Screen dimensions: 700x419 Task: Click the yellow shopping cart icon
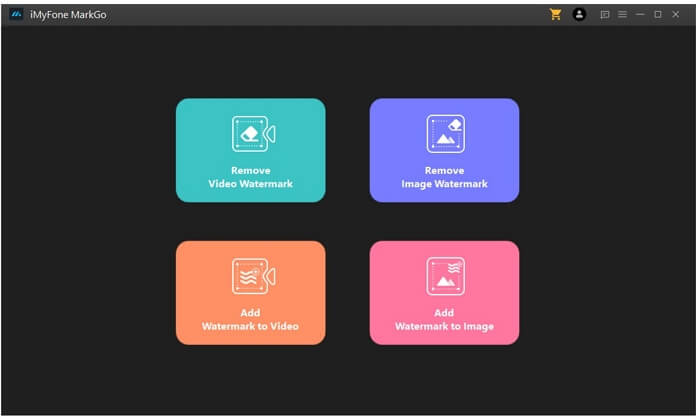pyautogui.click(x=555, y=15)
